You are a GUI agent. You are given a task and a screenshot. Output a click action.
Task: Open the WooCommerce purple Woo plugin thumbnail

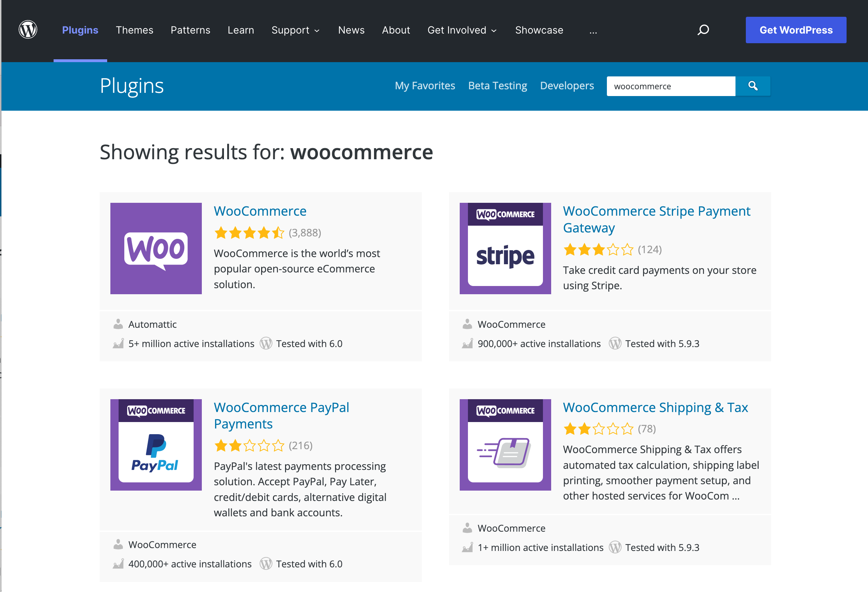pyautogui.click(x=156, y=248)
